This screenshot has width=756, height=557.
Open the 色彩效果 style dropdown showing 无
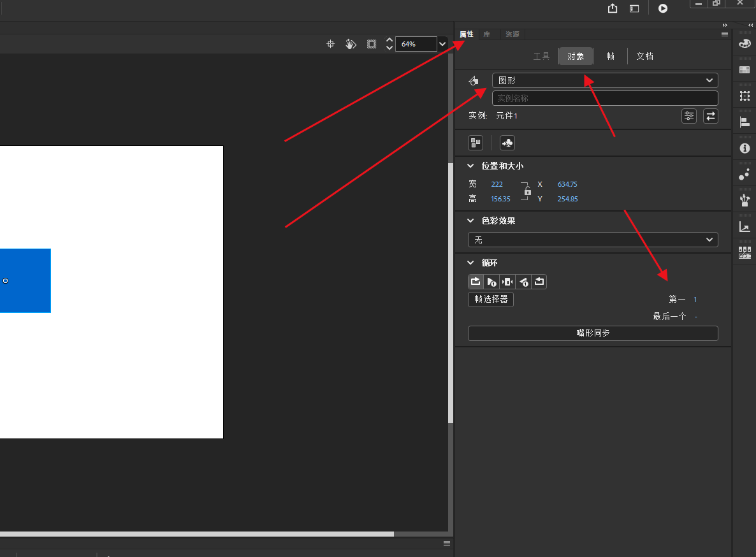pyautogui.click(x=592, y=240)
